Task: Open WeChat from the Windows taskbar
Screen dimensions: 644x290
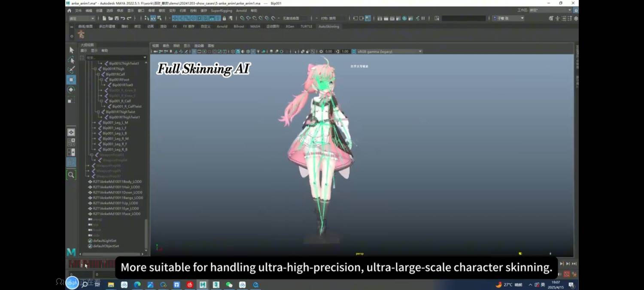Action: click(x=229, y=284)
